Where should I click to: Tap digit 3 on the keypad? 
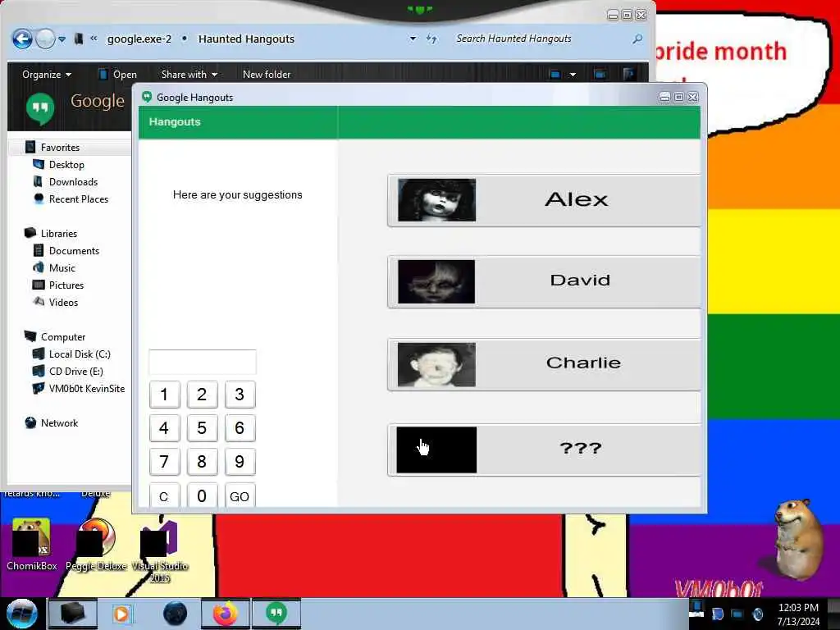click(240, 395)
